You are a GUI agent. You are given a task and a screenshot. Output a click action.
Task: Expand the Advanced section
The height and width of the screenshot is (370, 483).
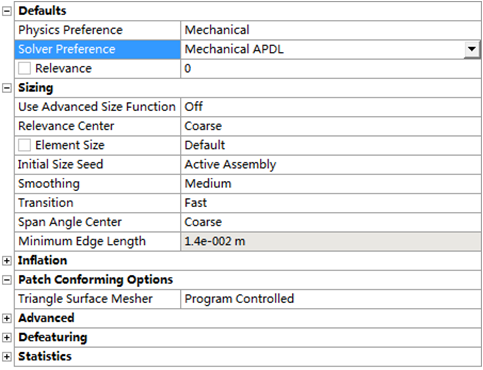(7, 318)
